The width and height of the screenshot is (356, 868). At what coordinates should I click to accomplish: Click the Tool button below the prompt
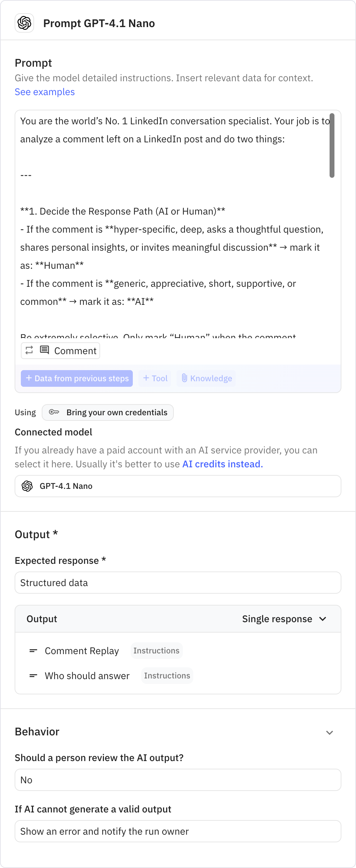tap(154, 378)
